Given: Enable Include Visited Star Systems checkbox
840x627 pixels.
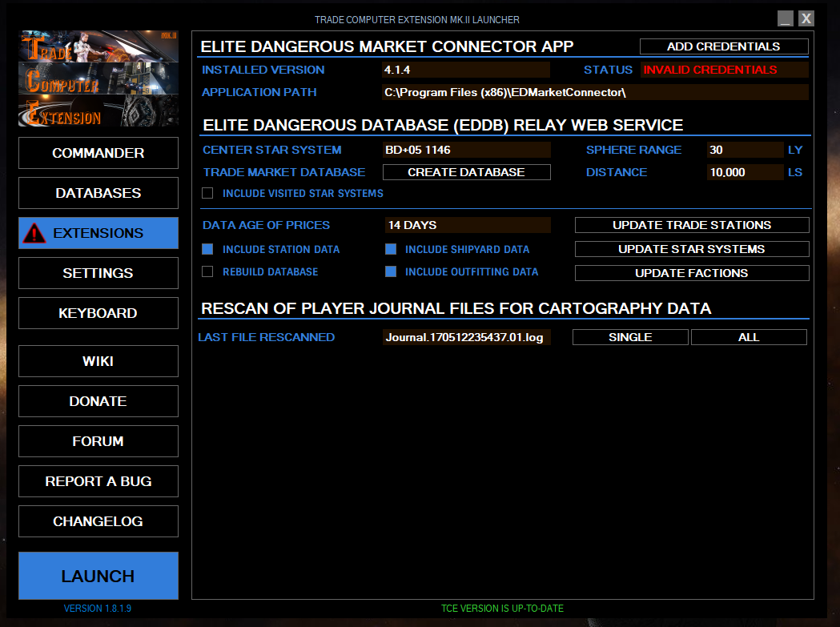Looking at the screenshot, I should 207,193.
